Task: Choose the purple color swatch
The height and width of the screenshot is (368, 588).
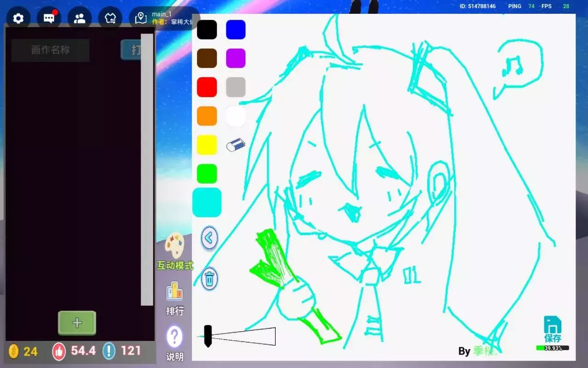Action: [x=236, y=58]
